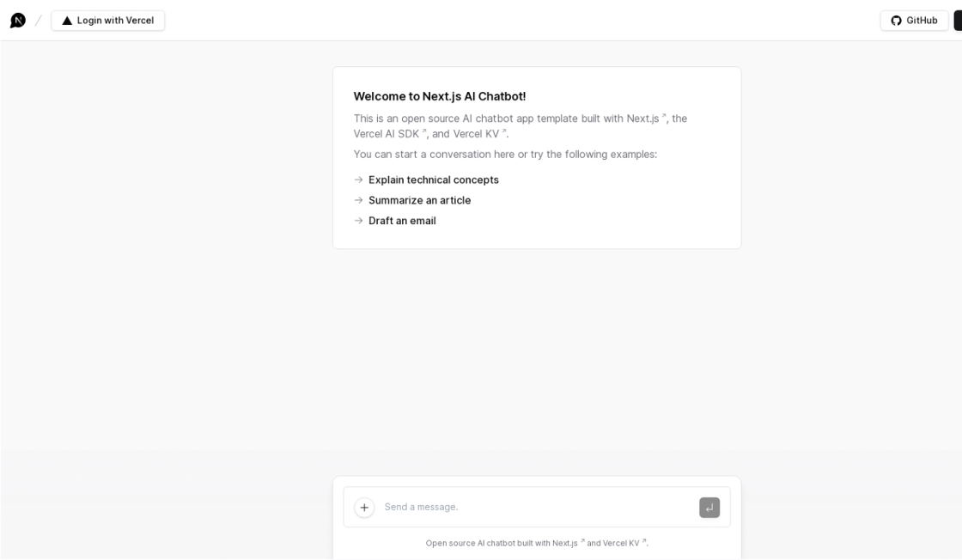Select the Explain technical concepts example
Viewport: 962px width, 560px height.
pyautogui.click(x=433, y=180)
